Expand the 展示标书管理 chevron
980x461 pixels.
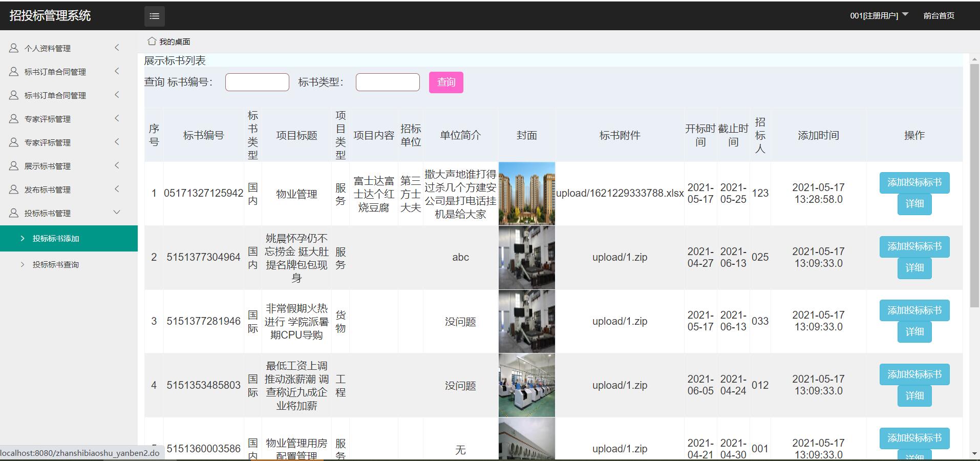pos(117,165)
